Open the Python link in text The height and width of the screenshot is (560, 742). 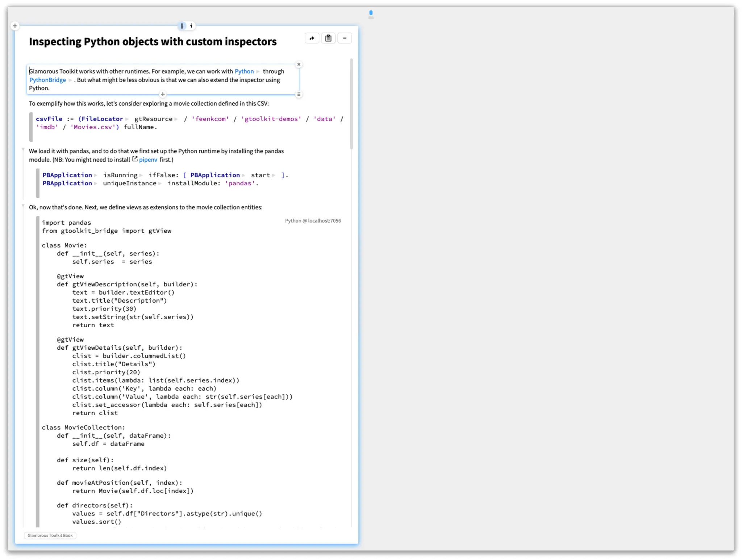244,71
